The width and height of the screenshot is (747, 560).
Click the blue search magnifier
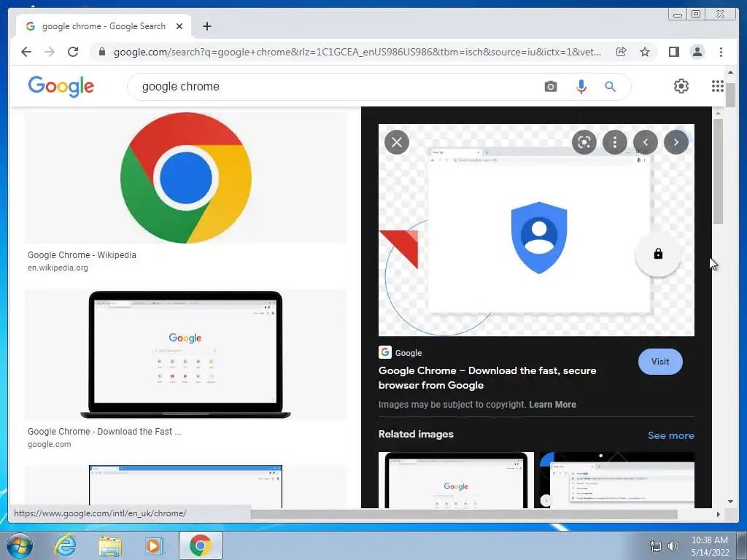click(x=611, y=87)
